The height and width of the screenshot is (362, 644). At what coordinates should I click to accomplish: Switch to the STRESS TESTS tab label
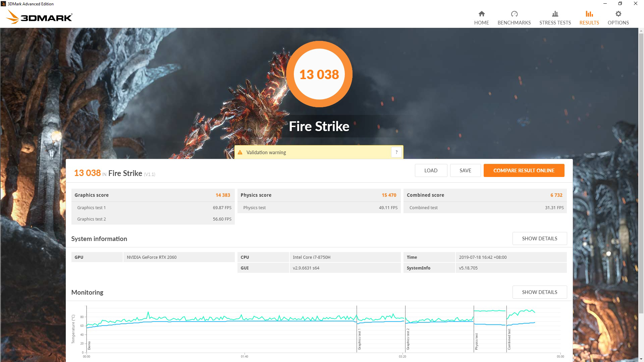pos(555,23)
